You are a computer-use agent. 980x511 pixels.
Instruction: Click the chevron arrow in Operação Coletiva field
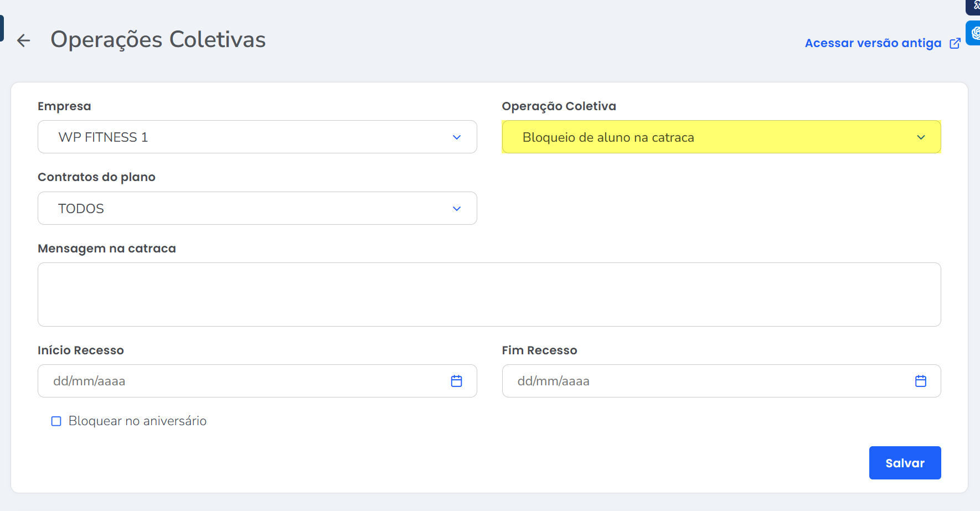click(x=920, y=137)
